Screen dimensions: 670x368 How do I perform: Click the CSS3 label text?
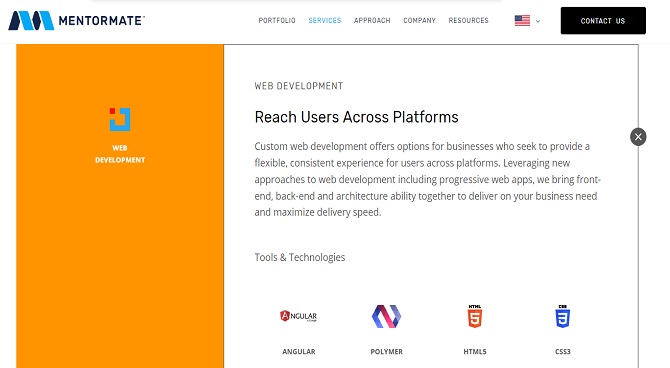[562, 351]
